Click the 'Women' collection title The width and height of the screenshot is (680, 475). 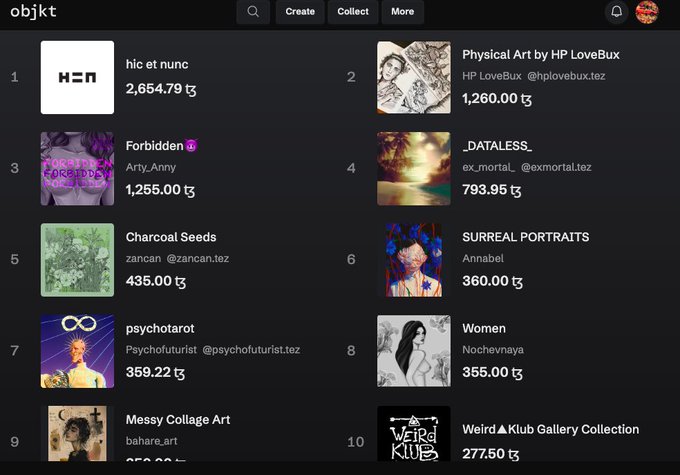click(484, 328)
